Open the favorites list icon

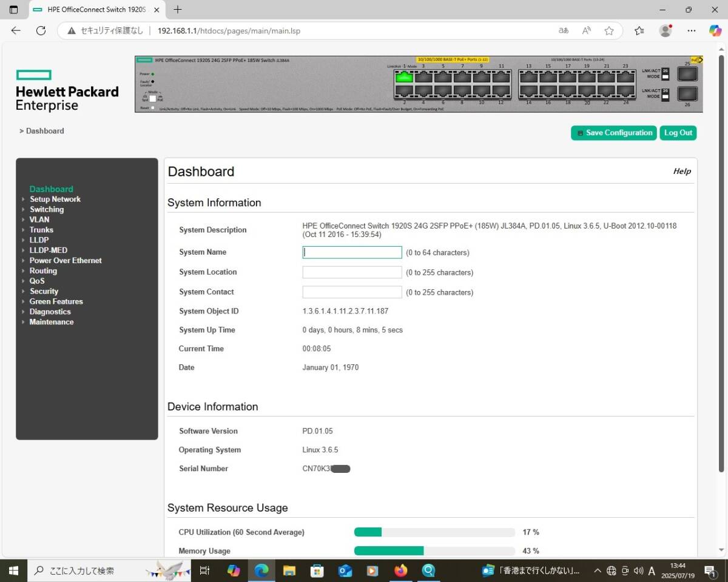639,31
